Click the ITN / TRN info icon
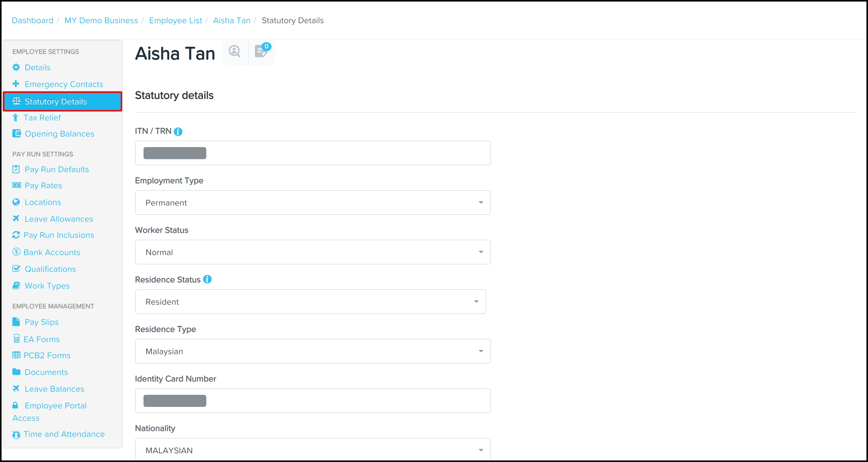 point(178,132)
